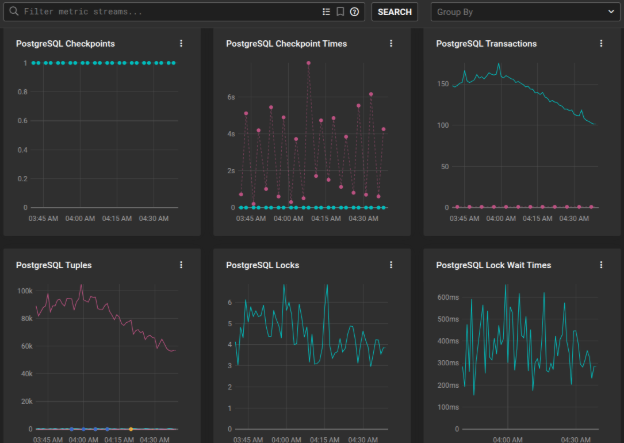
Task: Click the PostgreSQL Transactions panel title
Action: pos(486,44)
